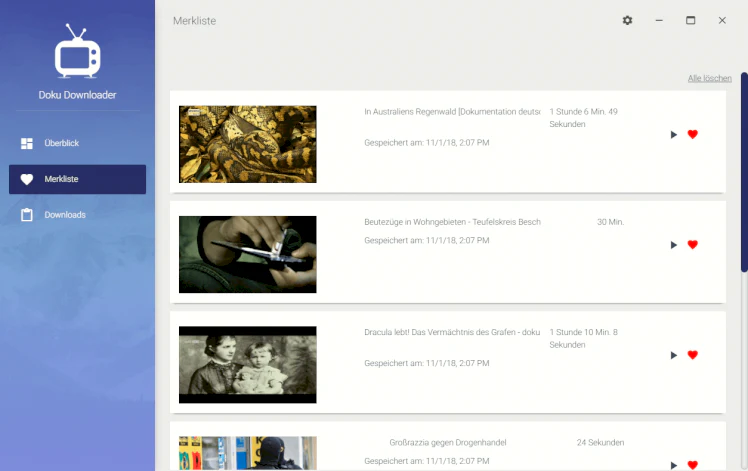748x471 pixels.
Task: Click the Doku Downloader TV logo
Action: click(77, 51)
